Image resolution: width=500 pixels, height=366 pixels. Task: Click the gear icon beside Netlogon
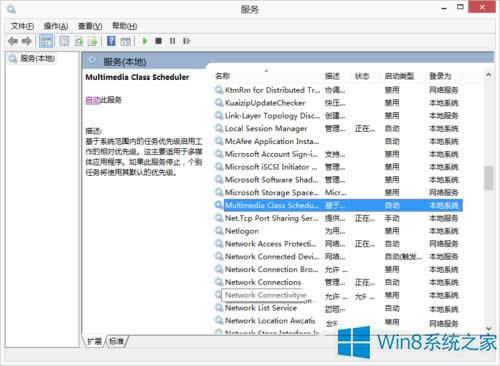[219, 231]
